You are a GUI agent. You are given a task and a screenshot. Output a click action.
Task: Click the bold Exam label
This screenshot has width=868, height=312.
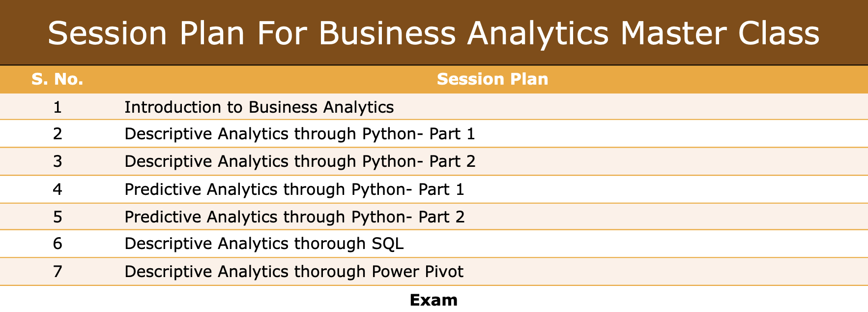[x=434, y=300]
